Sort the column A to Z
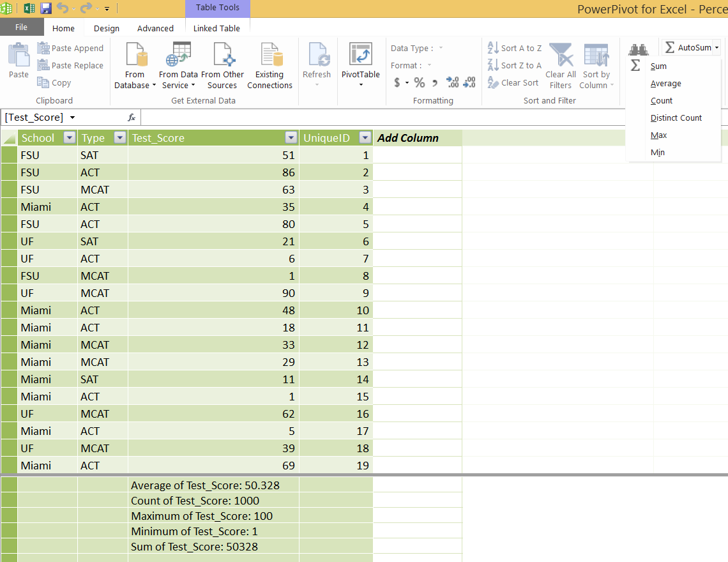Image resolution: width=728 pixels, height=562 pixels. (x=514, y=47)
